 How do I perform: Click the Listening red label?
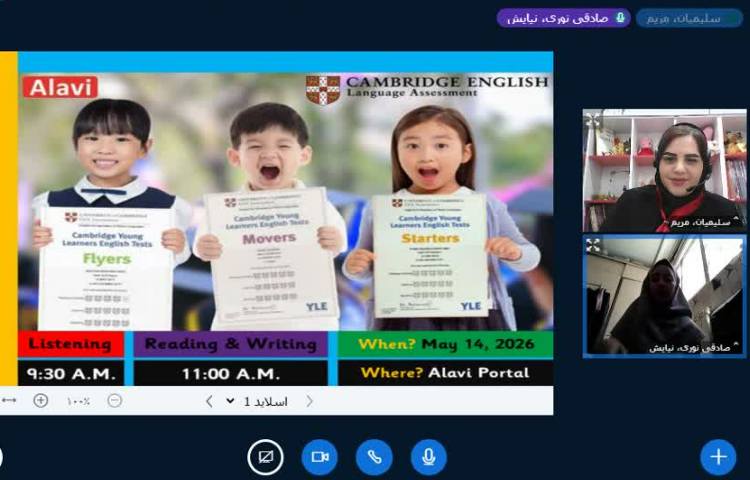[71, 344]
